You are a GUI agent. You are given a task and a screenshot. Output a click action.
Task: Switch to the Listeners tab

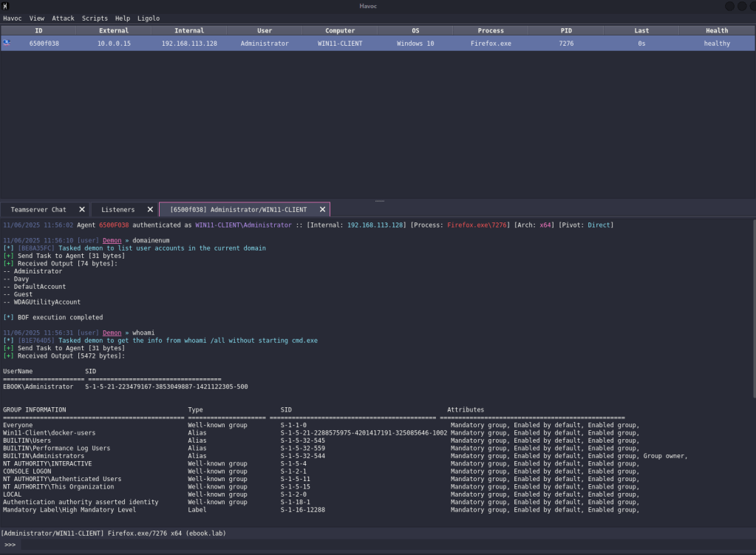tap(118, 210)
